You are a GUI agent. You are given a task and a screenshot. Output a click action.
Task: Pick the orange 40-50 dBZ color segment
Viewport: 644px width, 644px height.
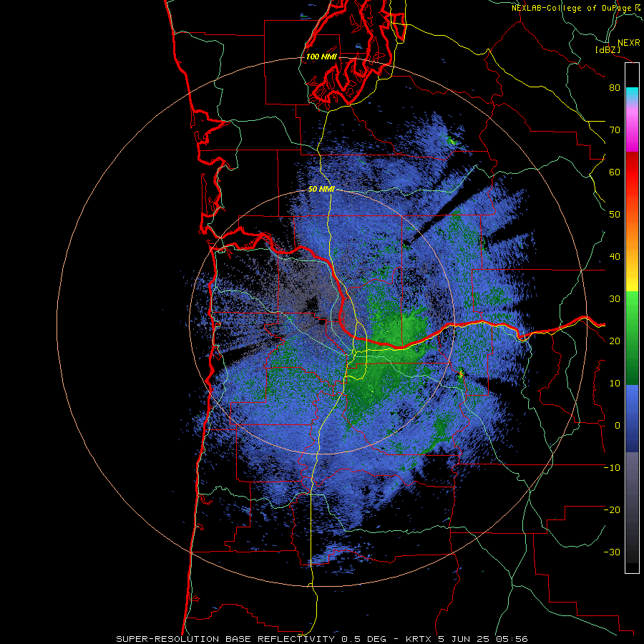632,236
